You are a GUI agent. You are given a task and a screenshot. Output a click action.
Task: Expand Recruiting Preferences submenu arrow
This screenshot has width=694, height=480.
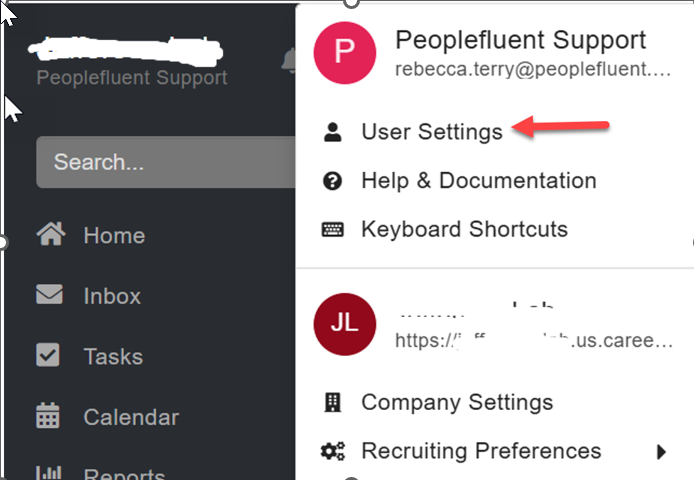pos(661,452)
